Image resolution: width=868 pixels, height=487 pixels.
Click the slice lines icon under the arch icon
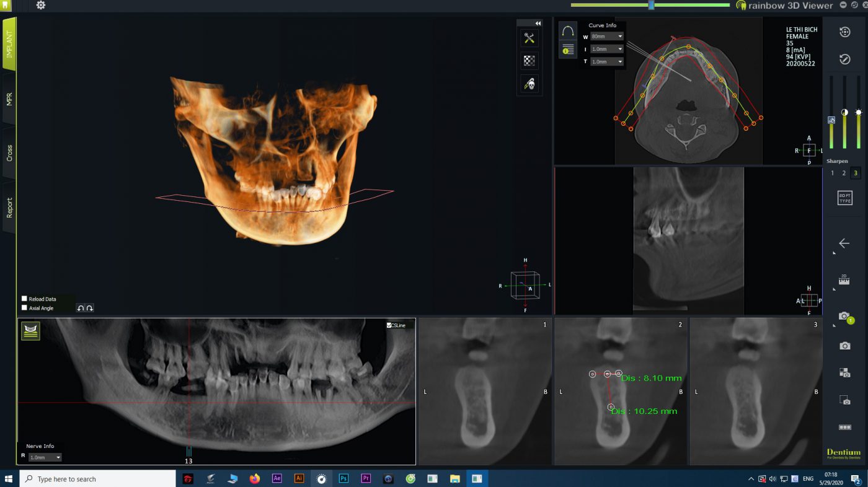pyautogui.click(x=568, y=50)
